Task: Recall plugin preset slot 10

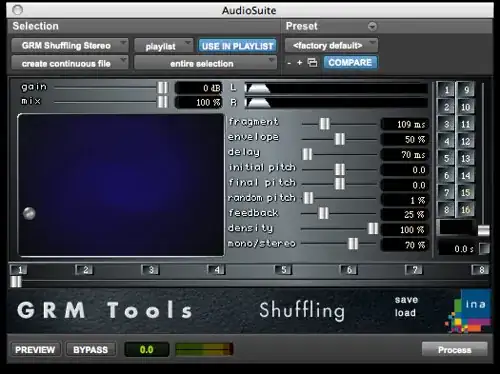Action: 465,107
